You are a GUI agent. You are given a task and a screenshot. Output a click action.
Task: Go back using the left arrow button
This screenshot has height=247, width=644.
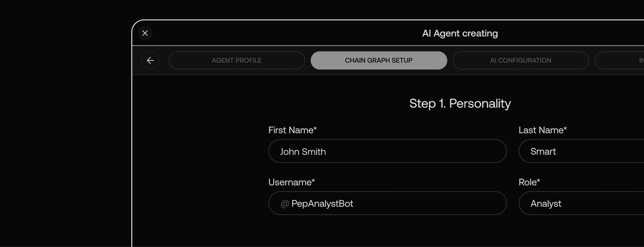point(150,61)
